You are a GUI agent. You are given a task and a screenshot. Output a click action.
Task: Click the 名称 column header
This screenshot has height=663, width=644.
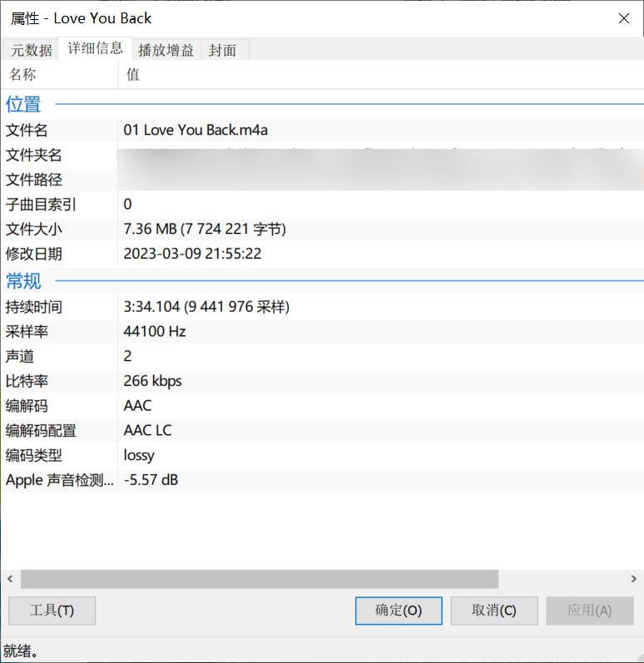pyautogui.click(x=23, y=75)
